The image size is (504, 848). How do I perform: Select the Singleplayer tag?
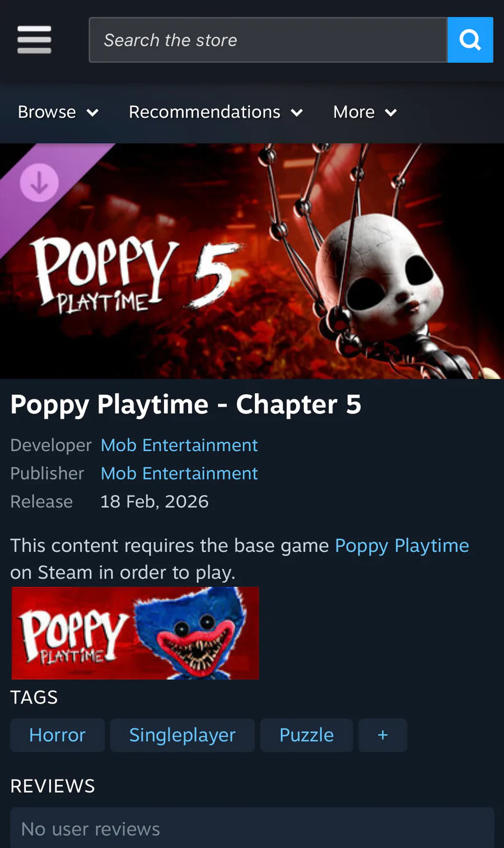pyautogui.click(x=183, y=735)
